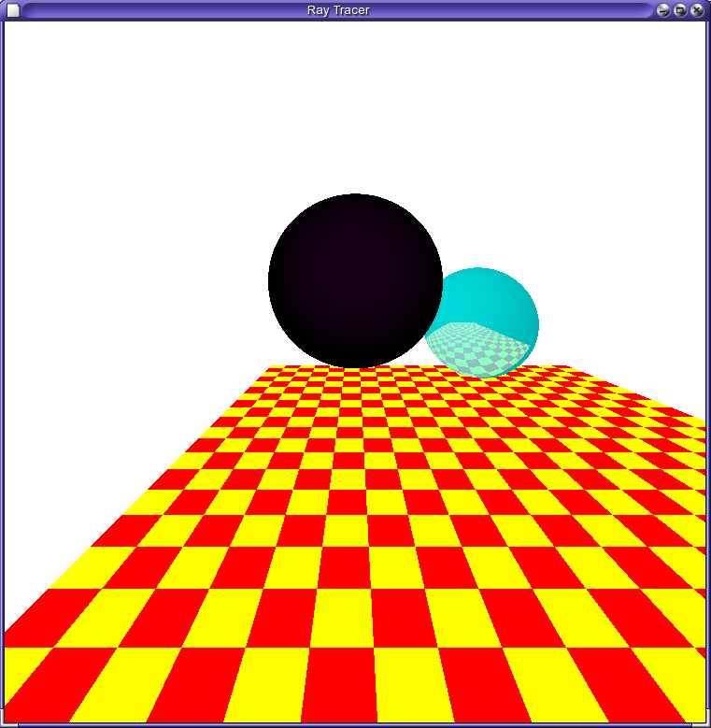Click the Ray Tracer title text

(338, 10)
